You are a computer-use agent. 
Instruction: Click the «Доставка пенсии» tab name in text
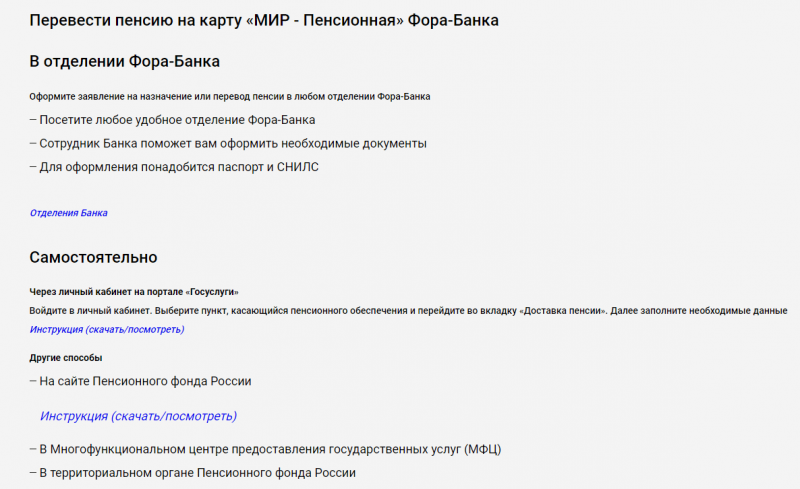tap(563, 311)
